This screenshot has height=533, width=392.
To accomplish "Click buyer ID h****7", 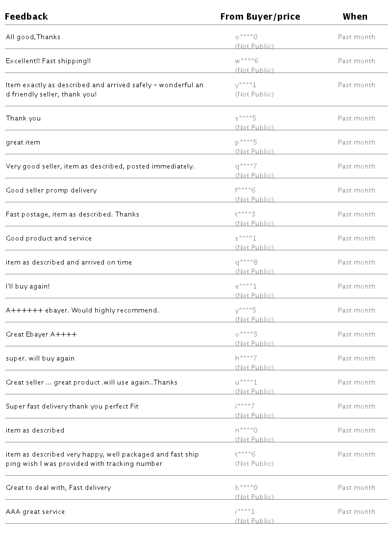I will pos(246,359).
